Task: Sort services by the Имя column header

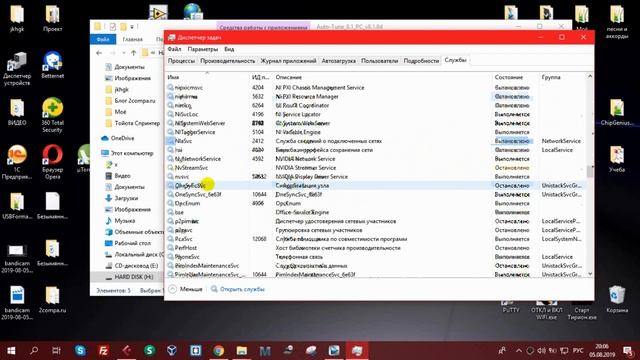Action: (207, 77)
